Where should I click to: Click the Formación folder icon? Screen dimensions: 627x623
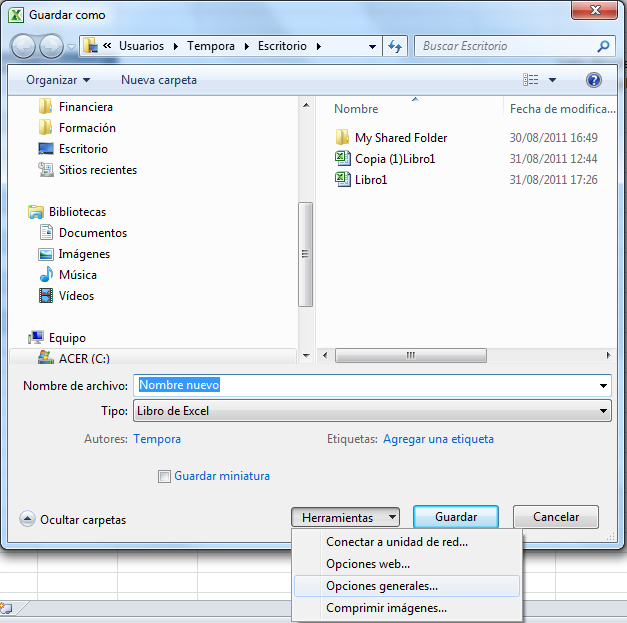[x=45, y=128]
